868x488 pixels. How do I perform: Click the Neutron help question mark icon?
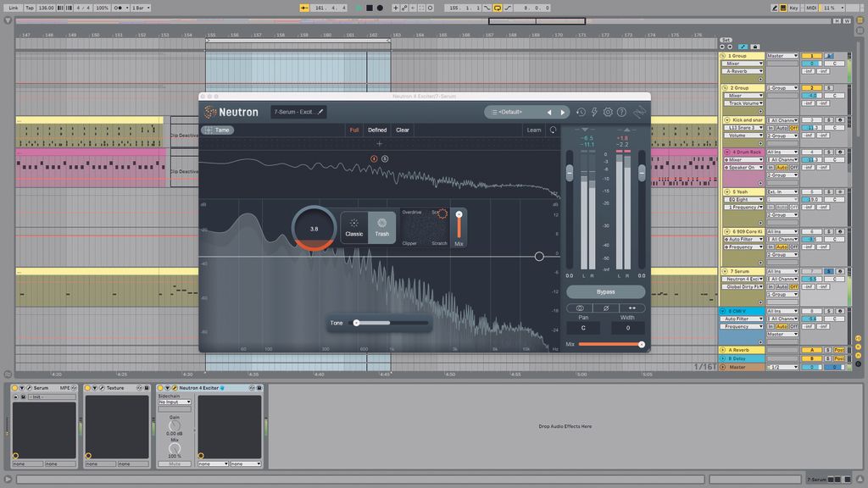click(x=621, y=112)
